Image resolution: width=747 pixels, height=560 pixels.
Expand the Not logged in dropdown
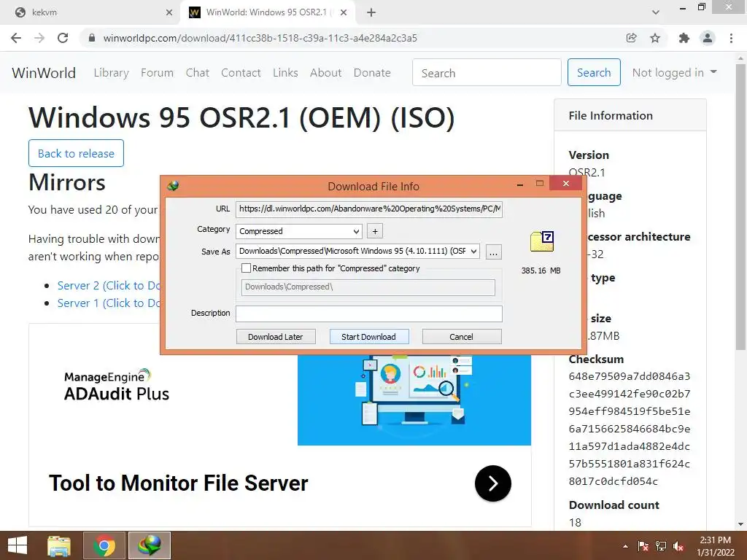point(674,72)
